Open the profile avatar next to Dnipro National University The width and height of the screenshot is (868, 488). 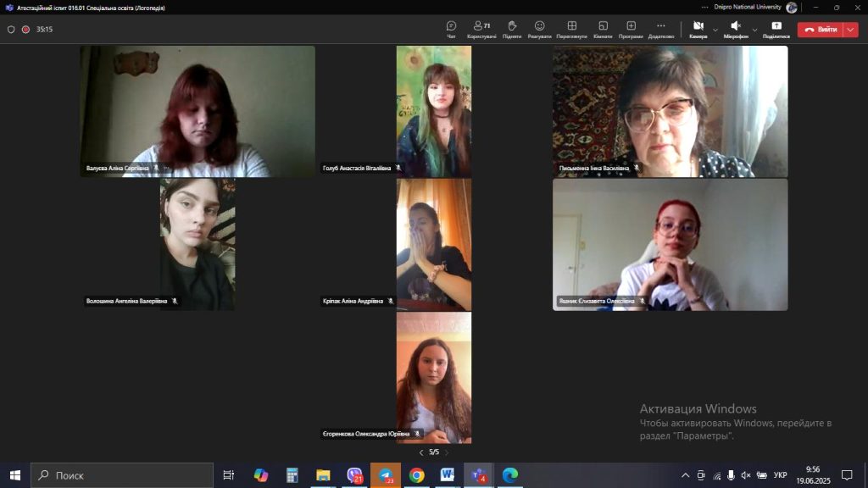pos(792,7)
